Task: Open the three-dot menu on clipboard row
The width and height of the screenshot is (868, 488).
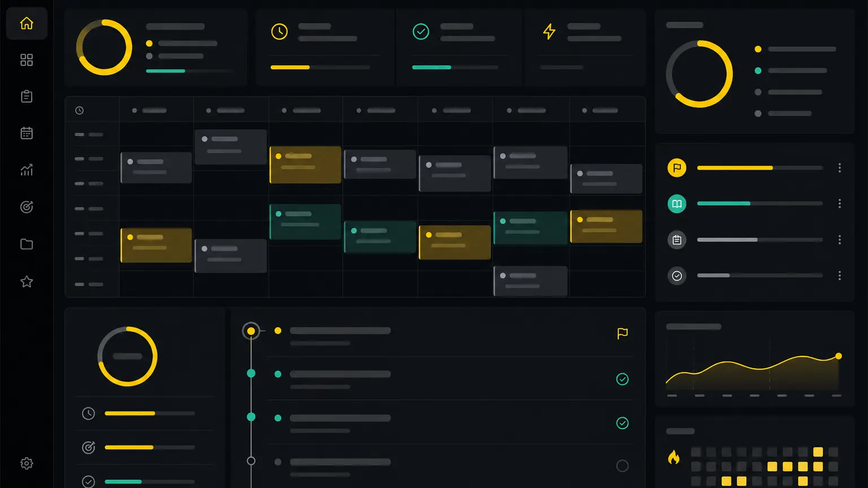Action: point(840,240)
